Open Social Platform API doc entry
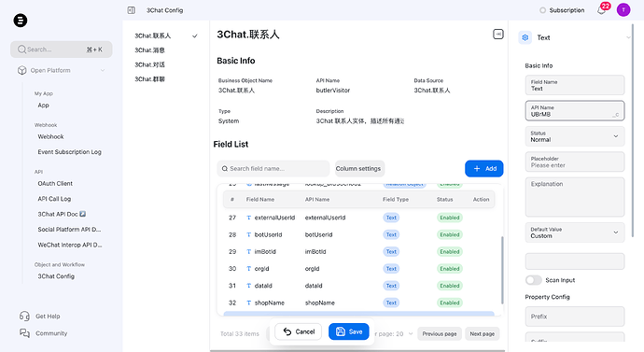The width and height of the screenshot is (644, 352). [x=69, y=230]
